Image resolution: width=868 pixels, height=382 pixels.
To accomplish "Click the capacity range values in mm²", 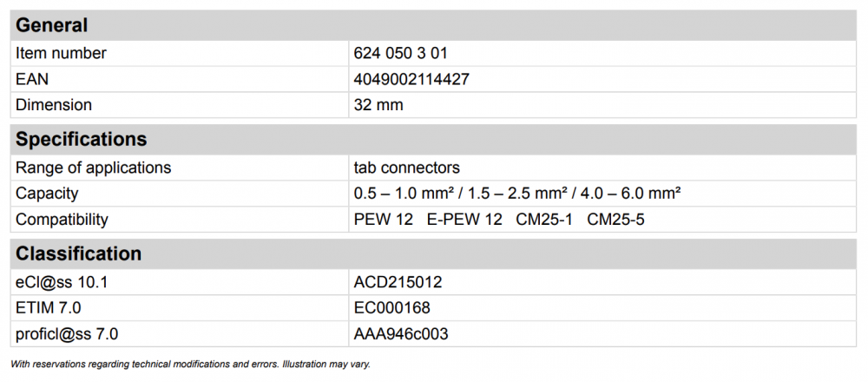I will [x=516, y=194].
